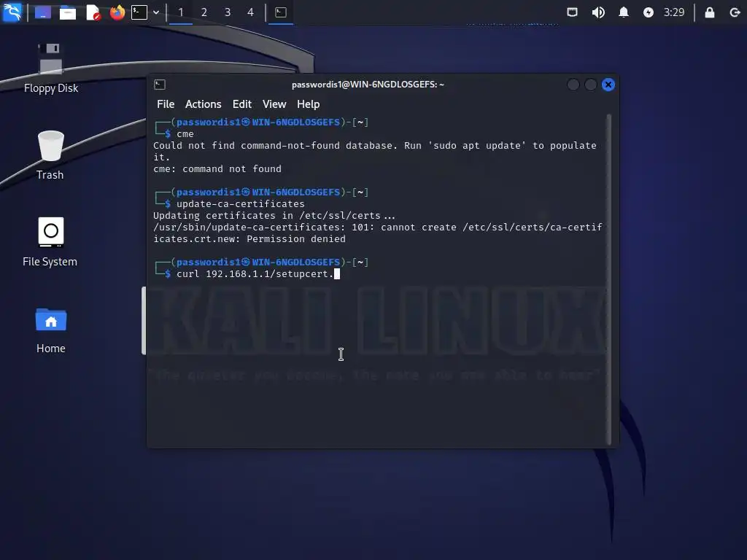Expand the terminal launcher dropdown arrow
Viewport: 747px width, 560px height.
[156, 12]
